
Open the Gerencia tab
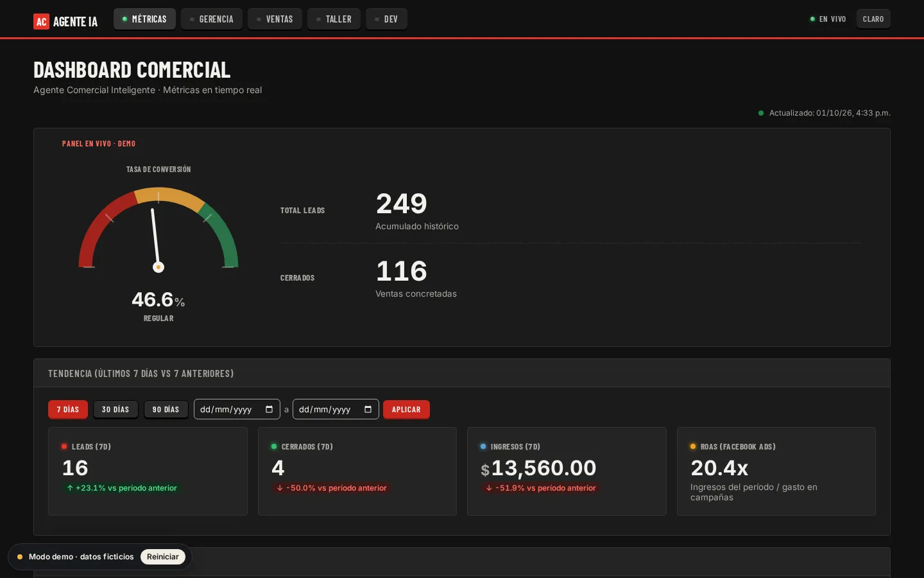(x=212, y=19)
